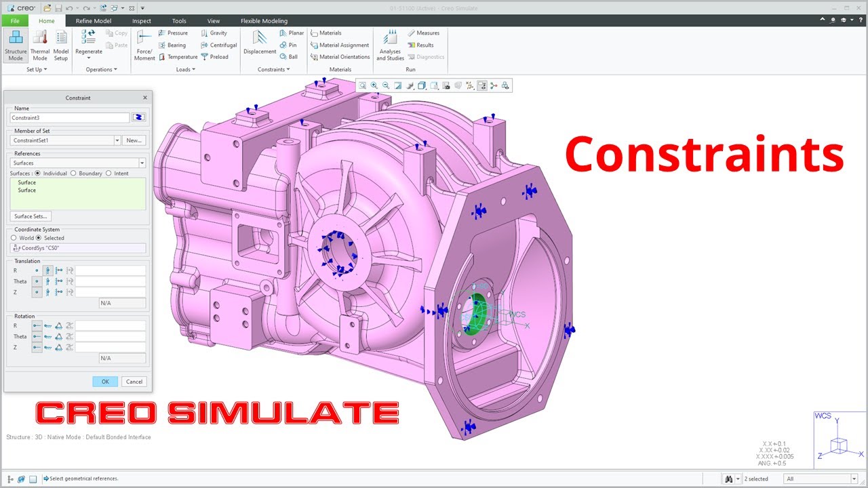Viewport: 868px width, 488px height.
Task: Switch to Thermal Mode
Action: (x=40, y=45)
